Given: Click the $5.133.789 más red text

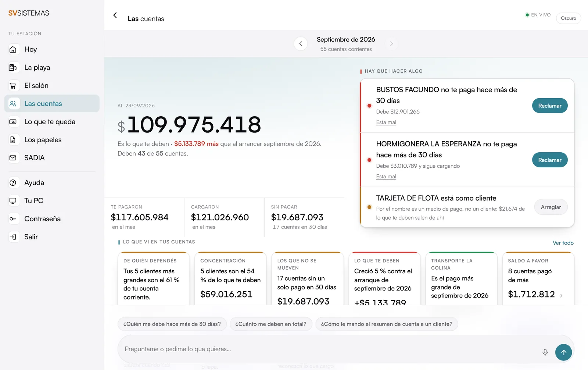Looking at the screenshot, I should click(x=196, y=144).
